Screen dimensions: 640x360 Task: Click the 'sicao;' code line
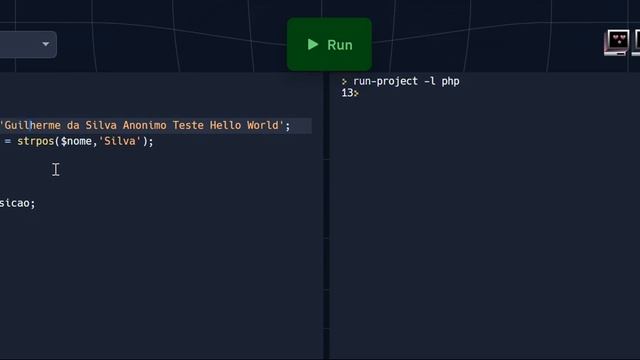pos(18,203)
